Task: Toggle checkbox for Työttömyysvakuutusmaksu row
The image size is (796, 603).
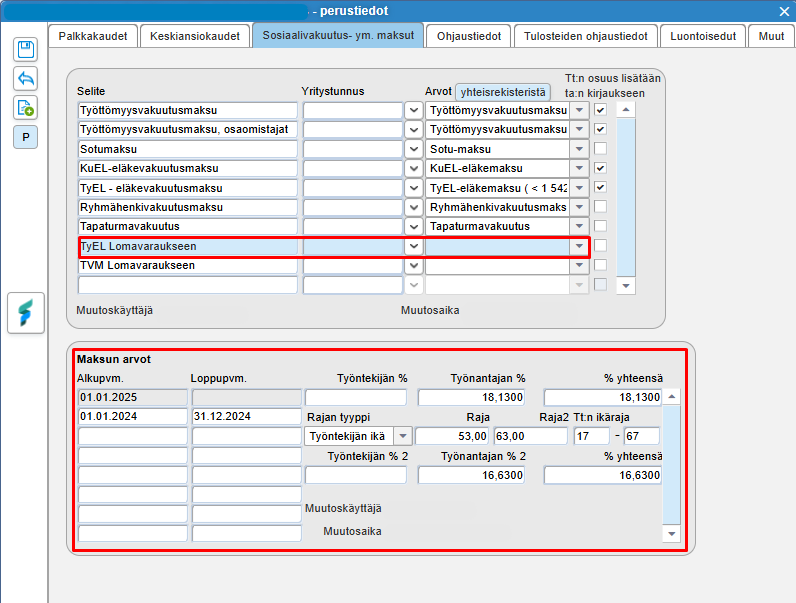Action: [600, 110]
